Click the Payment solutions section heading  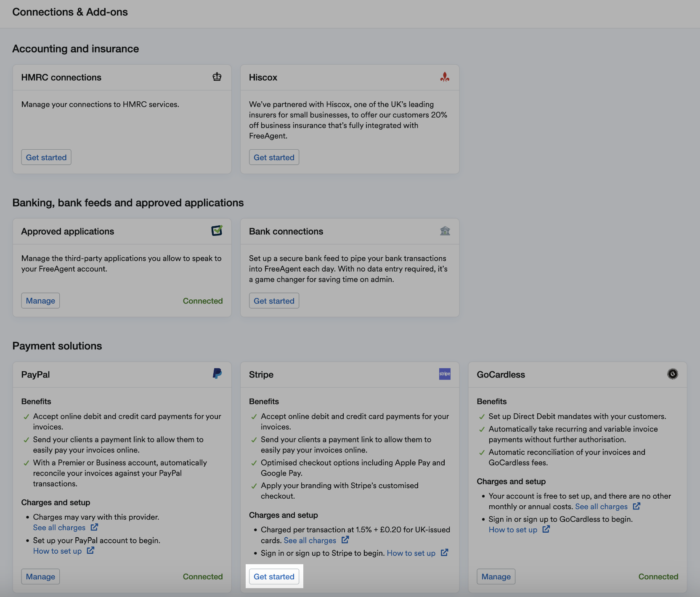(x=57, y=346)
